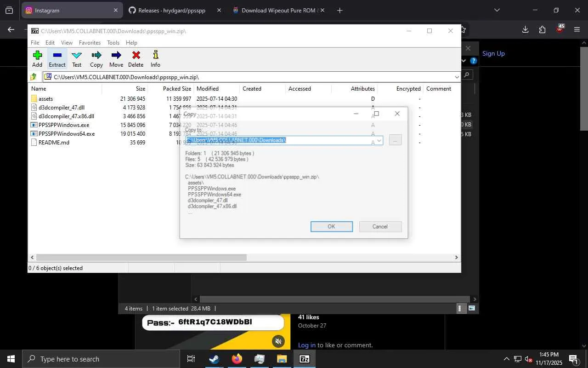Confirm the Copy dialog with OK
The image size is (588, 368).
331,226
